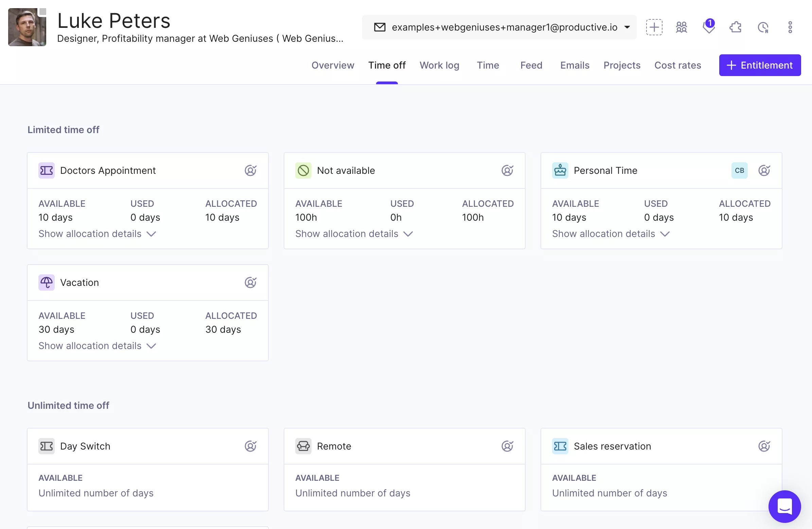
Task: Expand Doctors Appointment allocation details
Action: point(97,234)
